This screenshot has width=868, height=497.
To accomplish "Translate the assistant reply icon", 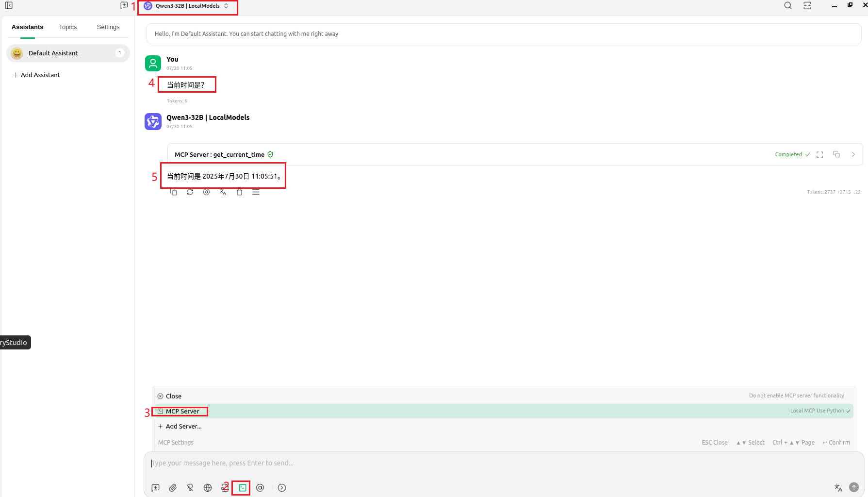I will point(223,192).
